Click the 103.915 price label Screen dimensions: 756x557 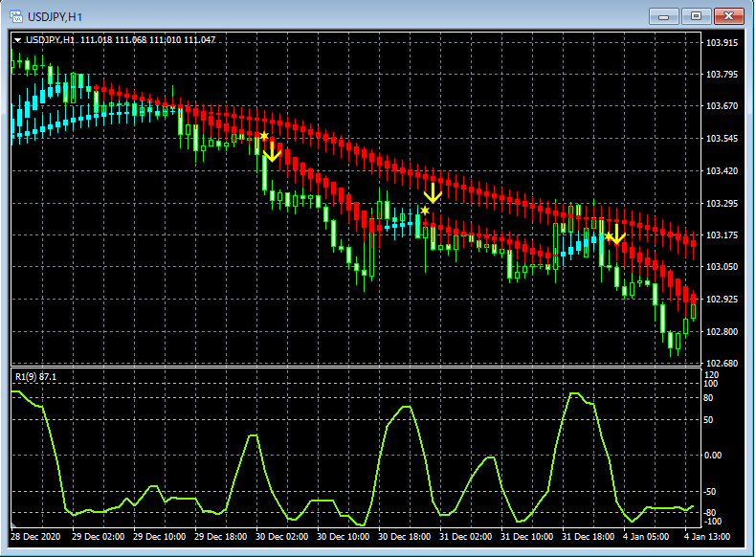(x=722, y=43)
